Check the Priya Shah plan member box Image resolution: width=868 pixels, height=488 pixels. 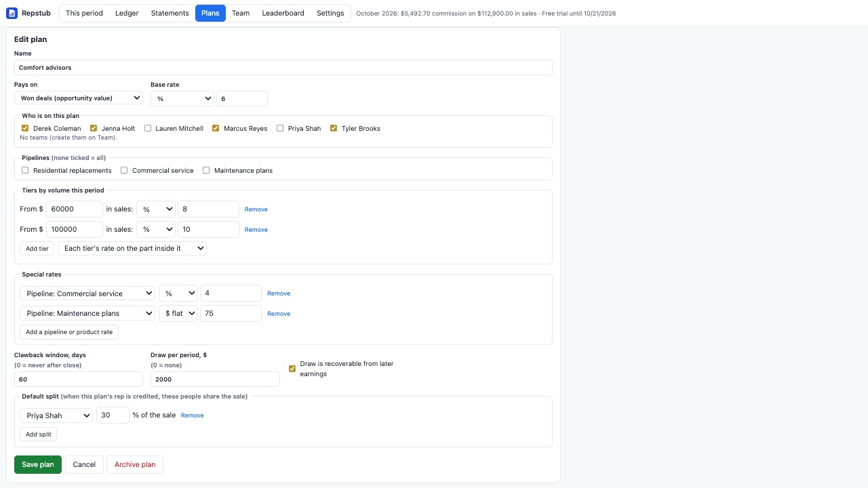(x=280, y=128)
